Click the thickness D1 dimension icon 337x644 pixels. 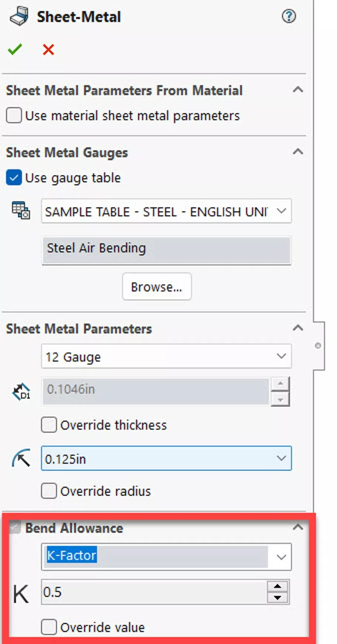tap(21, 392)
